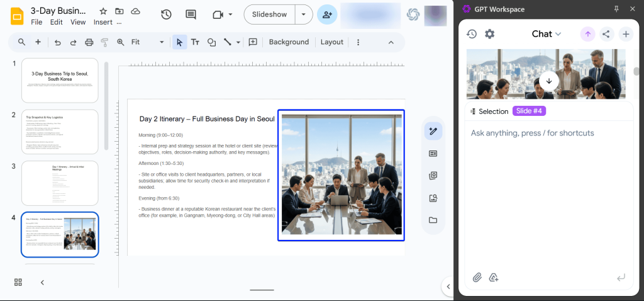Click the attach file paperclip icon

click(477, 277)
